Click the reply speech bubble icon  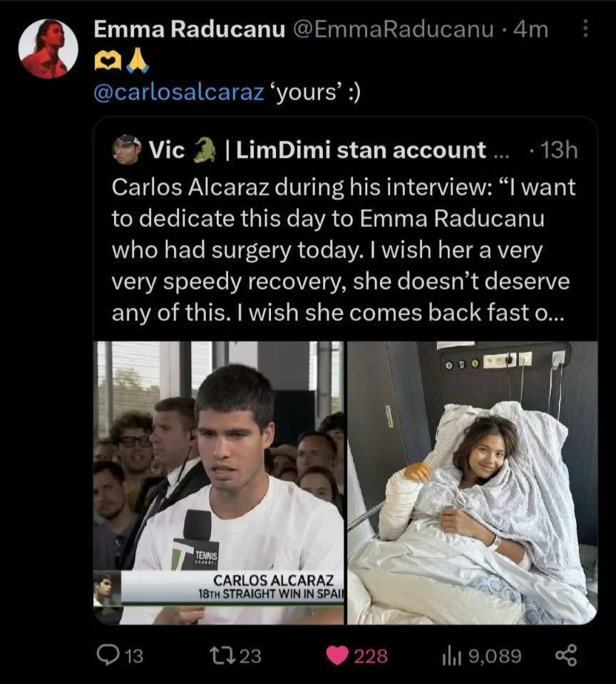107,655
